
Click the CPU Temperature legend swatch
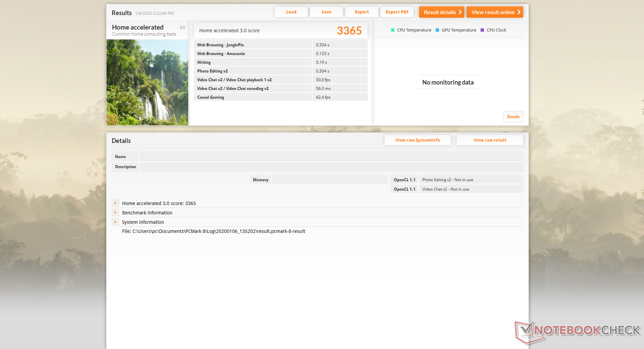(x=393, y=30)
